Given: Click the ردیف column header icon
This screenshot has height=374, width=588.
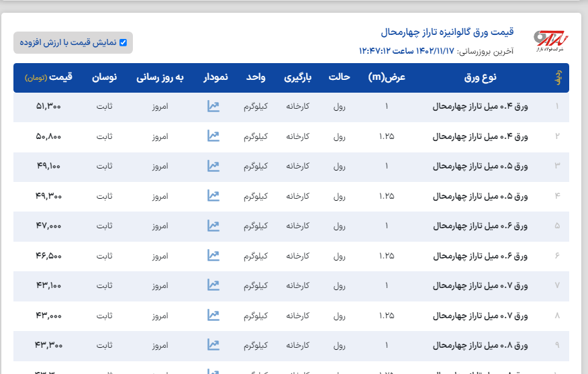Looking at the screenshot, I should coord(557,78).
